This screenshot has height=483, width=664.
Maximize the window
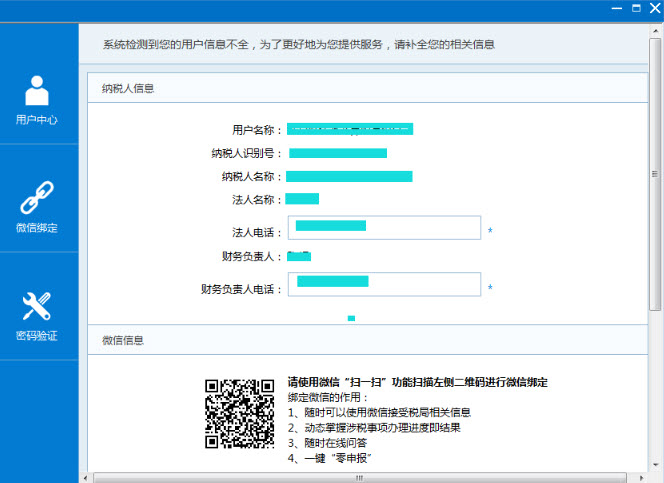tap(636, 8)
